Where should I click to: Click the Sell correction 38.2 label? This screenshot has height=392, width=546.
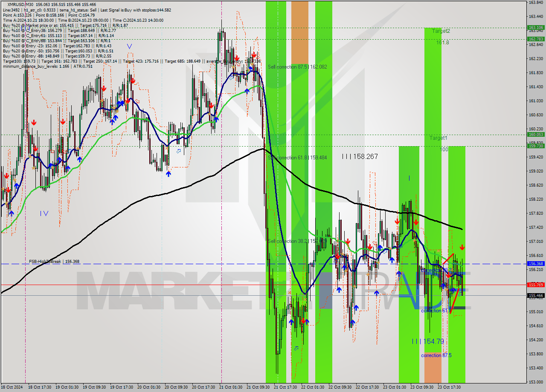coord(297,241)
